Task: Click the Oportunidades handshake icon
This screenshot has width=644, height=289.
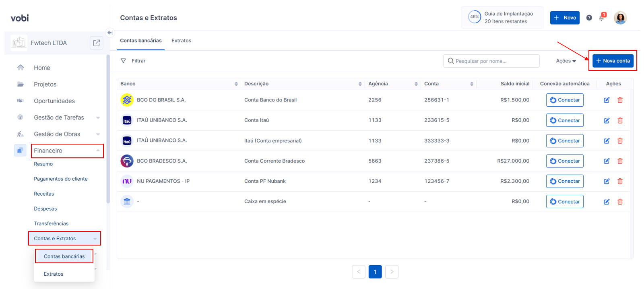Action: [21, 101]
